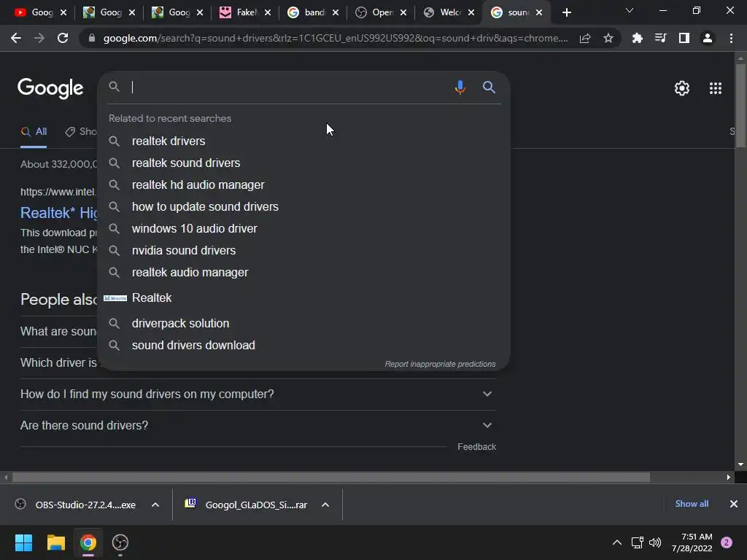The image size is (747, 560).
Task: Click the address bar URL
Action: point(336,38)
